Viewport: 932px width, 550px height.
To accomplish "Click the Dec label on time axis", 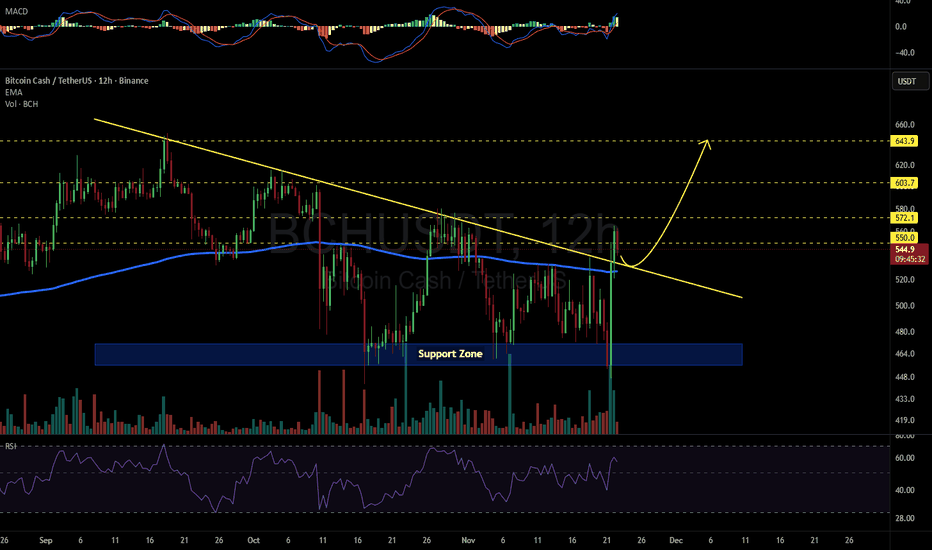I will (677, 537).
